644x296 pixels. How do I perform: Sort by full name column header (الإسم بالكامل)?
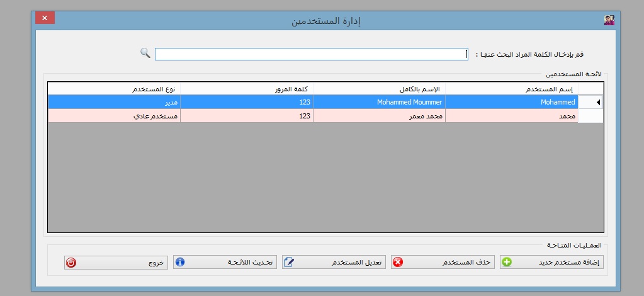(x=379, y=89)
